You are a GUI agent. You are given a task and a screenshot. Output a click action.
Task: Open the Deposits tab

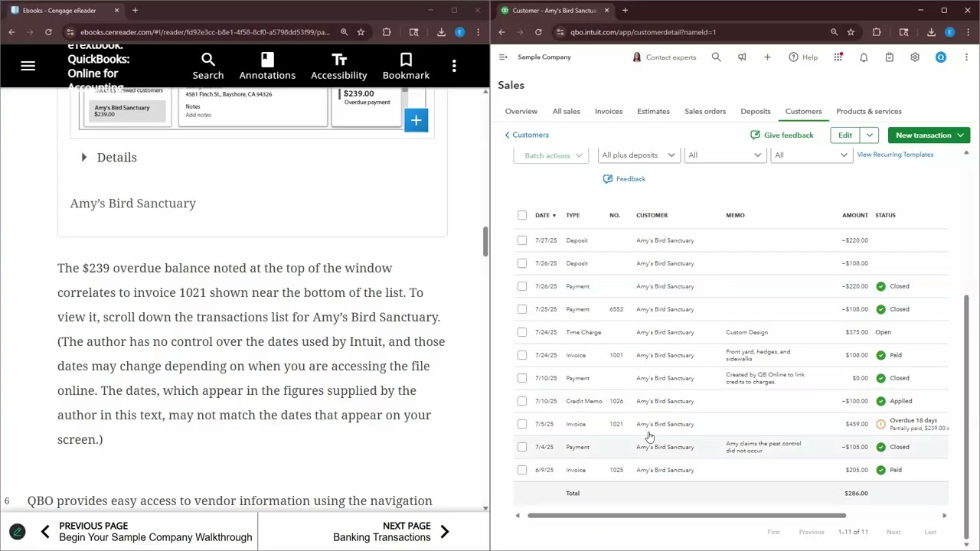[755, 112]
